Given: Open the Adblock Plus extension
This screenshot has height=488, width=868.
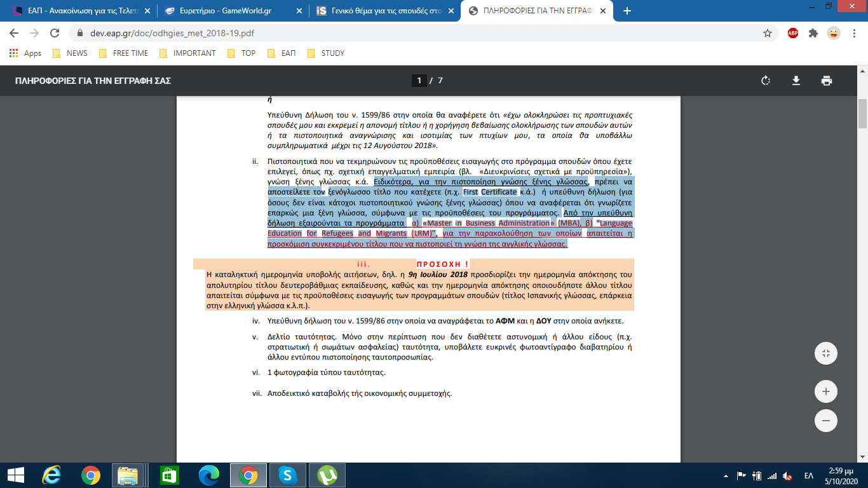Looking at the screenshot, I should [793, 33].
